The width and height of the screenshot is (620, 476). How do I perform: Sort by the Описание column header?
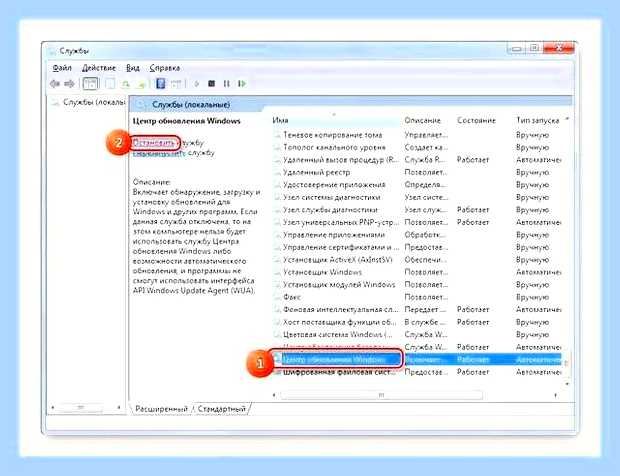tap(422, 120)
